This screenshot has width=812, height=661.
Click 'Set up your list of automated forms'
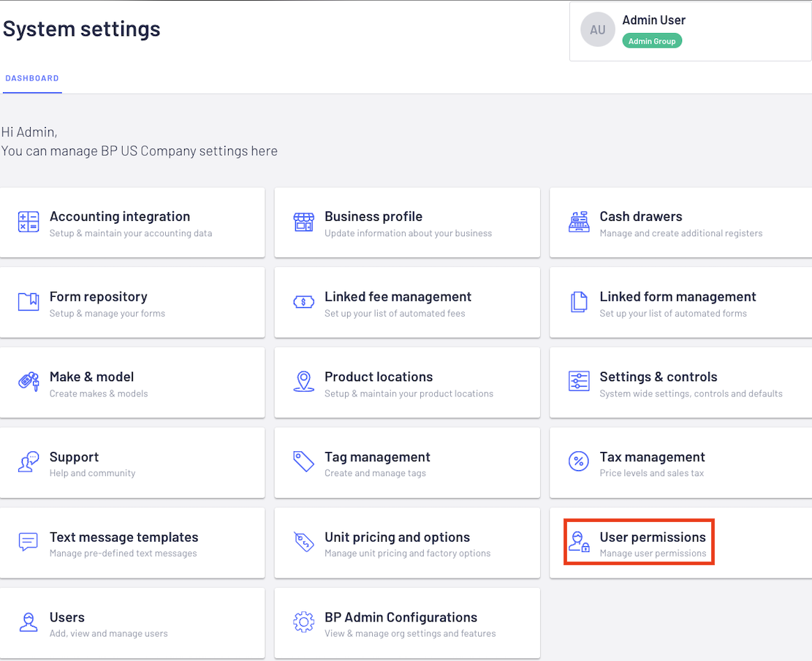pyautogui.click(x=673, y=314)
